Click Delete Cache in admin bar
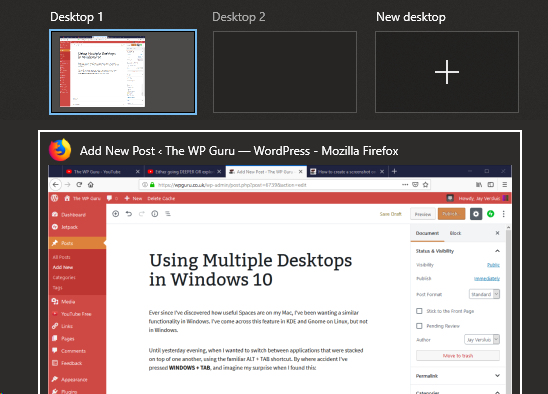This screenshot has height=394, width=548. pyautogui.click(x=161, y=198)
